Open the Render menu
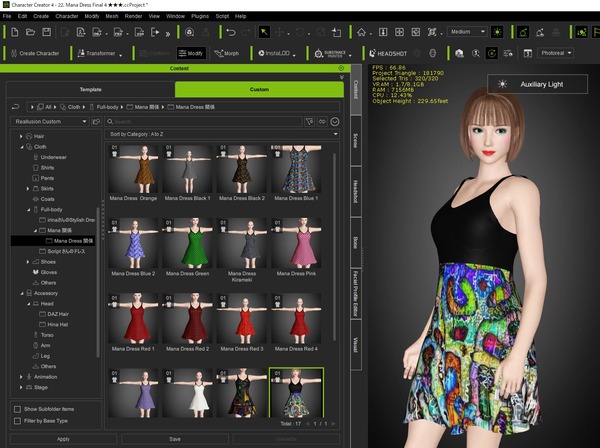This screenshot has width=600, height=448. click(133, 16)
